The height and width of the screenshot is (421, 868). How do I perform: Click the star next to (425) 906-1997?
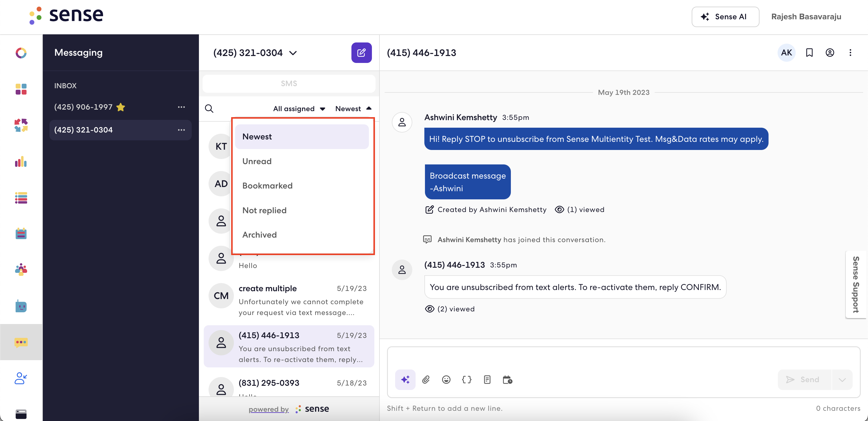[121, 107]
